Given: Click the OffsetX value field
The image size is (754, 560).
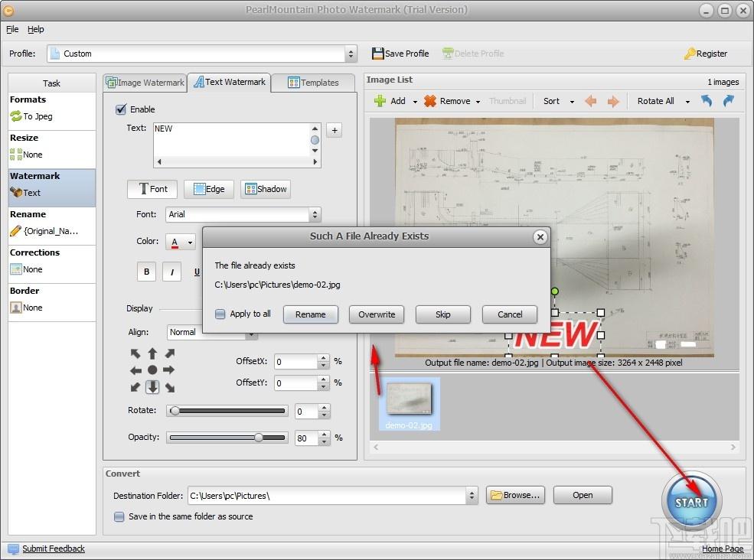Looking at the screenshot, I should point(295,362).
